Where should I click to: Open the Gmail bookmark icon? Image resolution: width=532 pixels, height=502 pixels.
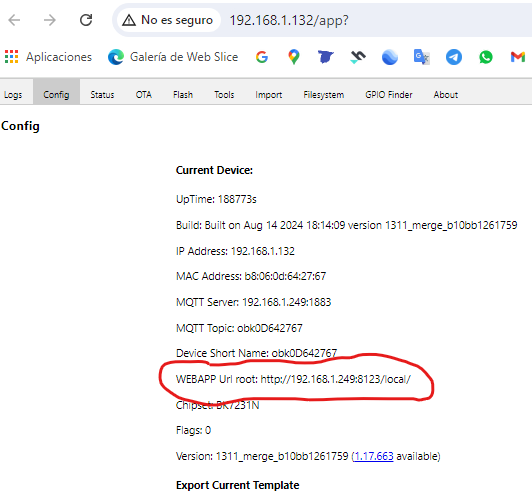(518, 57)
